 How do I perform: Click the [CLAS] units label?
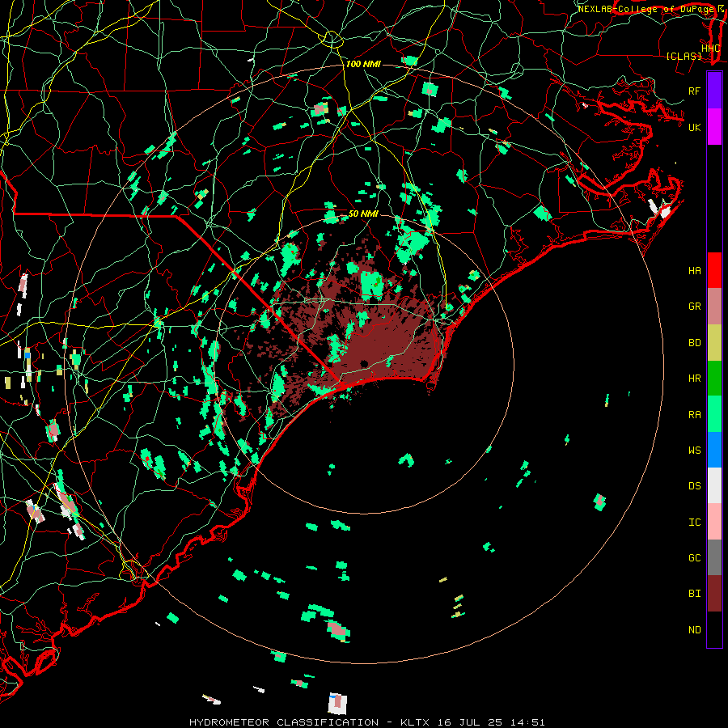pyautogui.click(x=684, y=56)
